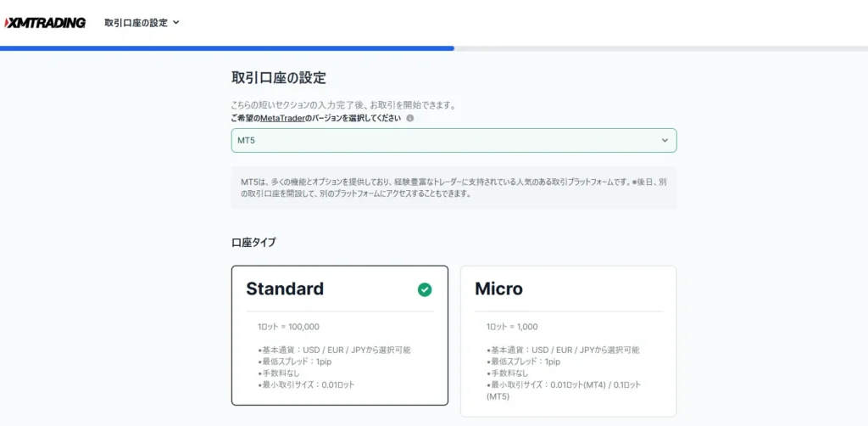Screen dimensions: 868x426
Task: Click the Standard card 1ロット = 100,000 text
Action: pyautogui.click(x=288, y=327)
